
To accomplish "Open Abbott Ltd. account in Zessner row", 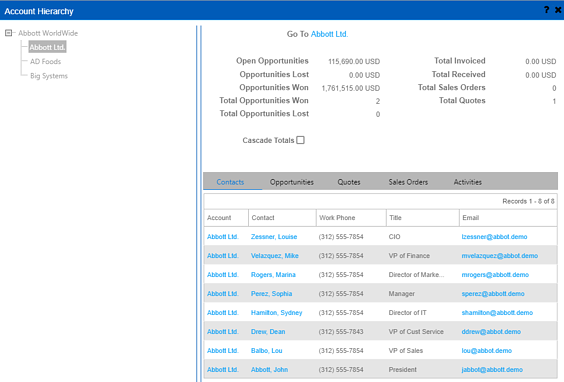I will point(223,237).
